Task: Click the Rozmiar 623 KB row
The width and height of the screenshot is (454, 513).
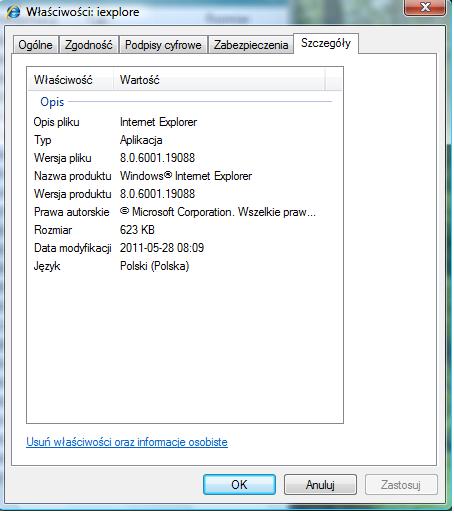Action: coord(185,230)
